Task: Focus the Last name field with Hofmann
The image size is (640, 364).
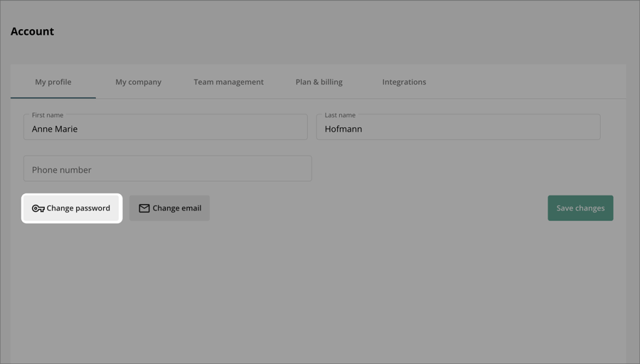Action: 459,127
